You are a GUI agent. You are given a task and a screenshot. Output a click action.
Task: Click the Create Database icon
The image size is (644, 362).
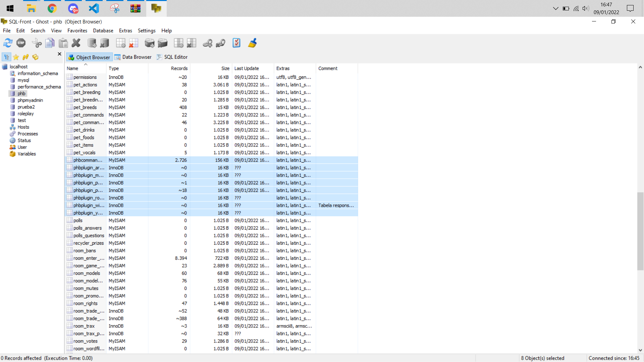[x=92, y=43]
